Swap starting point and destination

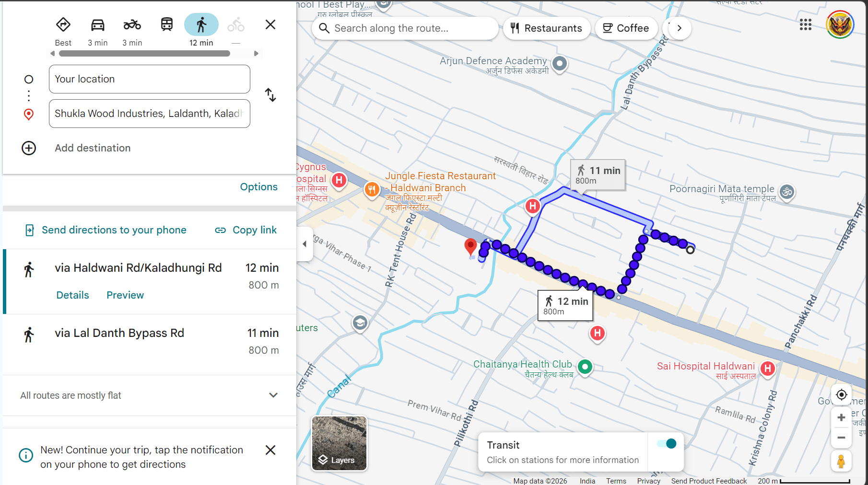point(270,95)
